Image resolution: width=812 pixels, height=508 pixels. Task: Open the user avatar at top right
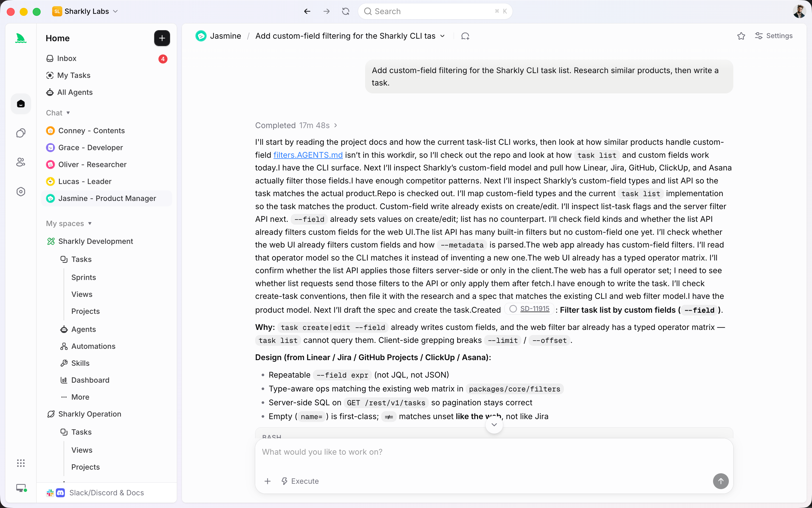coord(800,11)
